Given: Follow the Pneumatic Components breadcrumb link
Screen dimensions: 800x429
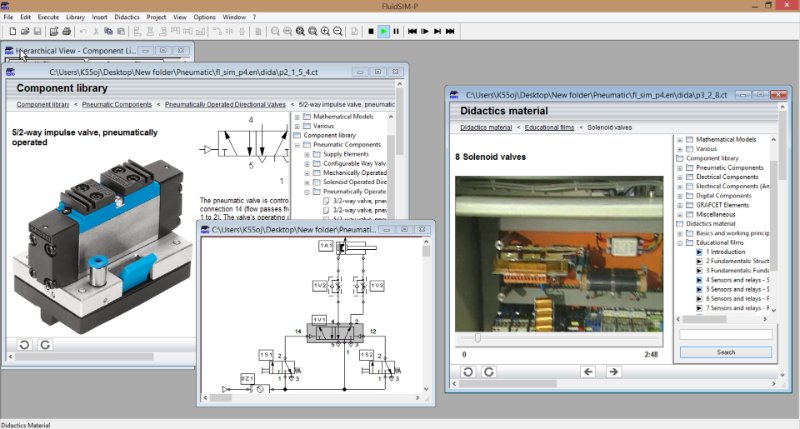Looking at the screenshot, I should (117, 104).
